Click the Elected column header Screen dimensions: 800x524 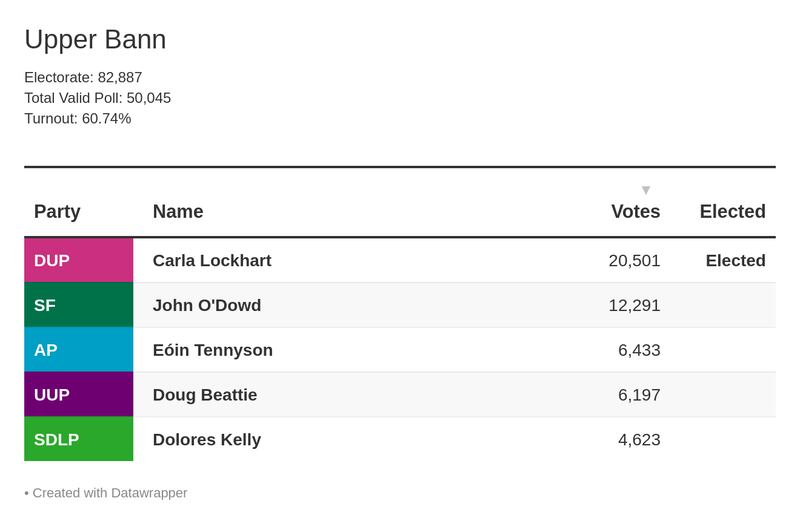(x=732, y=212)
